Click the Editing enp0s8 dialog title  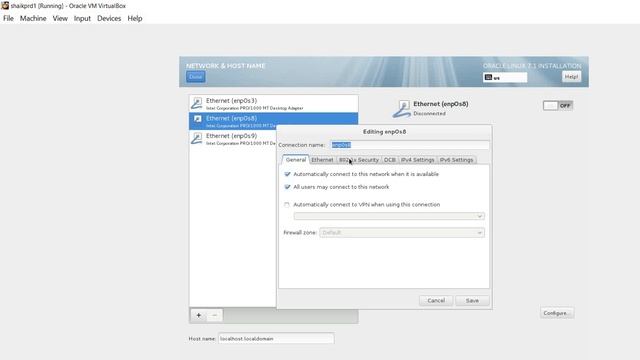(384, 132)
